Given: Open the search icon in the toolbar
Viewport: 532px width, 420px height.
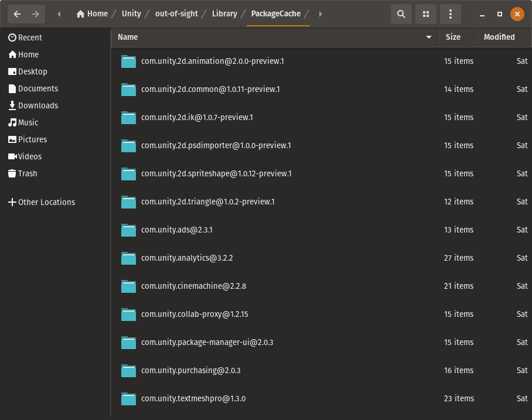Looking at the screenshot, I should [x=401, y=13].
